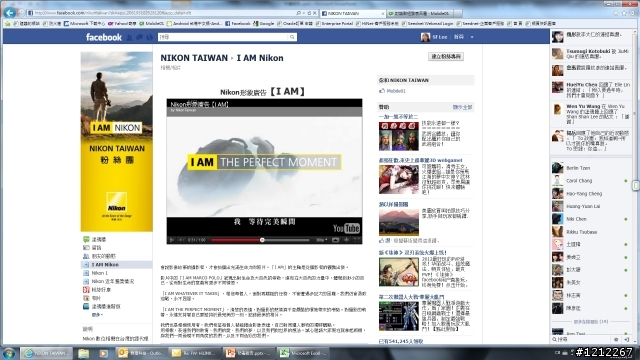Open Enterprise Portal bookmark
Viewport: 640px width, 360px height.
pos(334,24)
